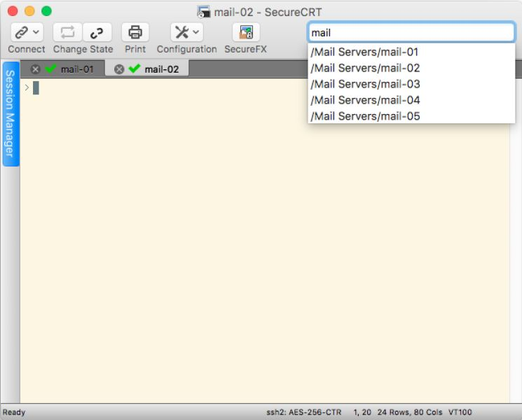Click the Disconnect broken-link icon

(x=97, y=32)
